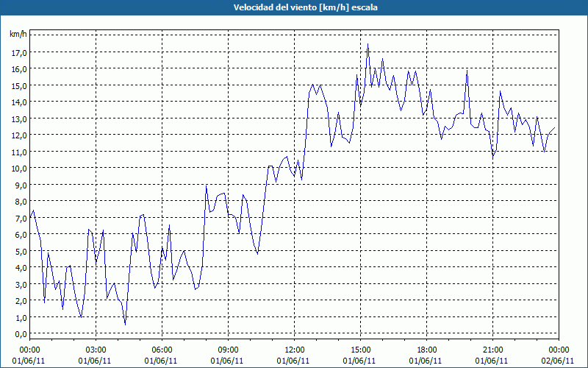Click the '12,0' y-axis label

tap(19, 135)
